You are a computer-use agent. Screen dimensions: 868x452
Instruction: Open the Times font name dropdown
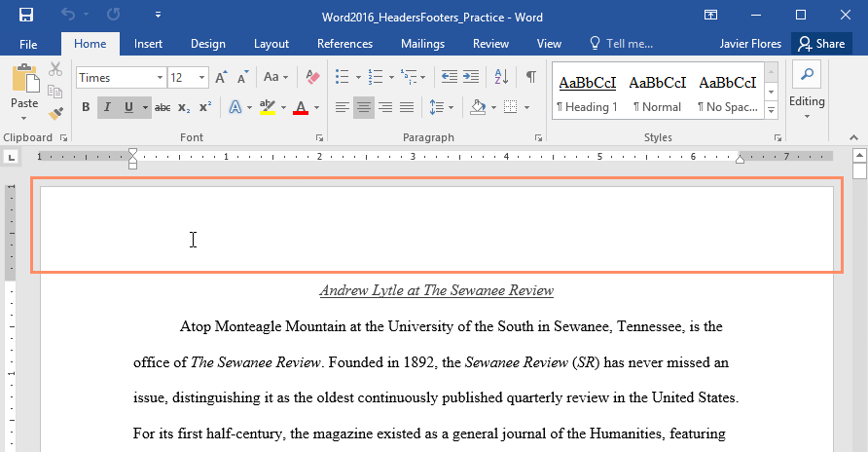coord(159,77)
